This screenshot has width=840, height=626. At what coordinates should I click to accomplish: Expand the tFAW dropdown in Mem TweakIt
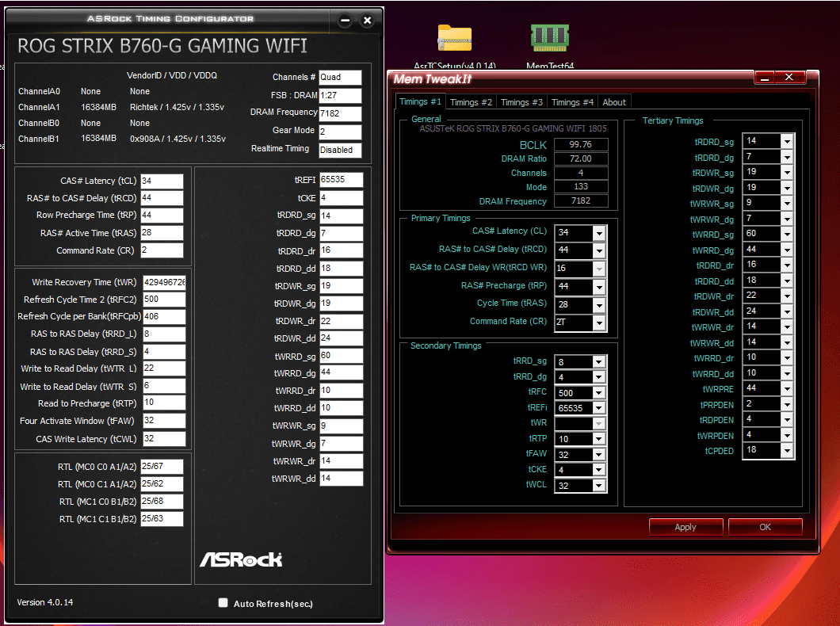[x=599, y=455]
